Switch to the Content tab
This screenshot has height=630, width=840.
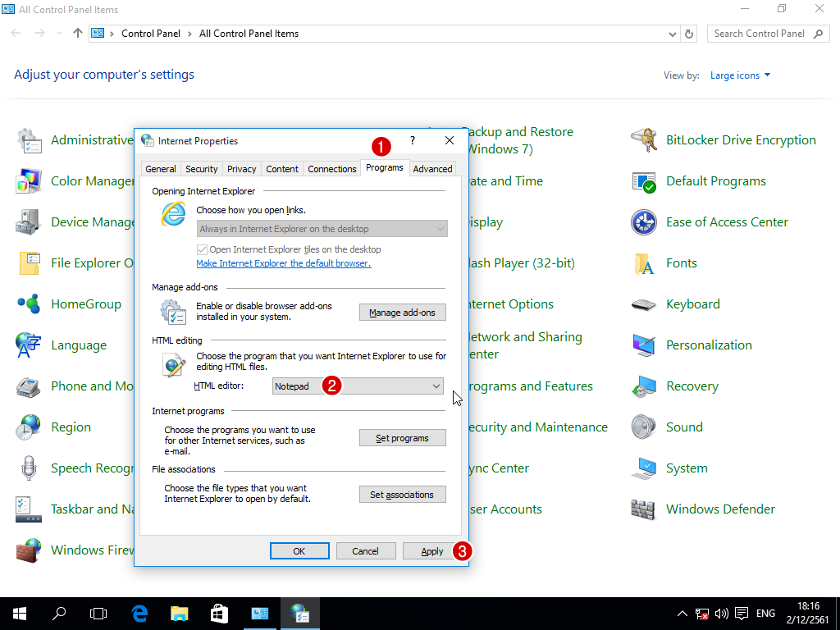(282, 169)
